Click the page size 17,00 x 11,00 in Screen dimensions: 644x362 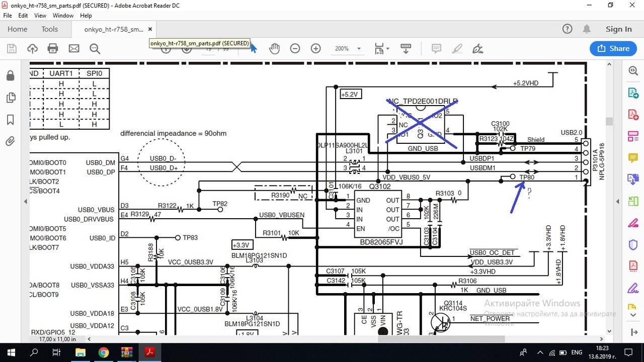[57, 339]
